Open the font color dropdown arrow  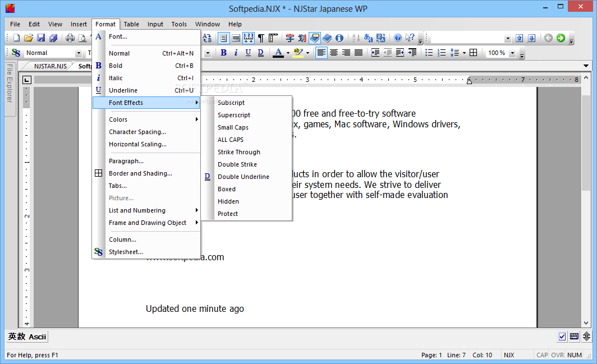288,53
